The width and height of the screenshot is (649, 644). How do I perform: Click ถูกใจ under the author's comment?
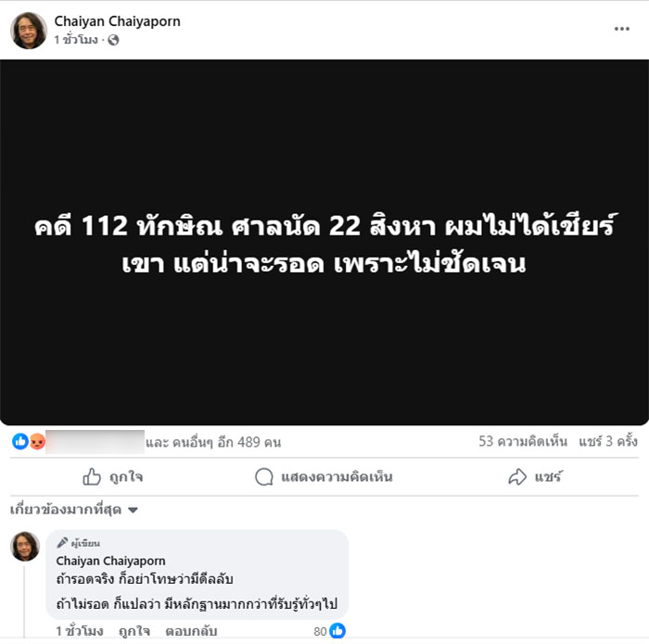134,631
